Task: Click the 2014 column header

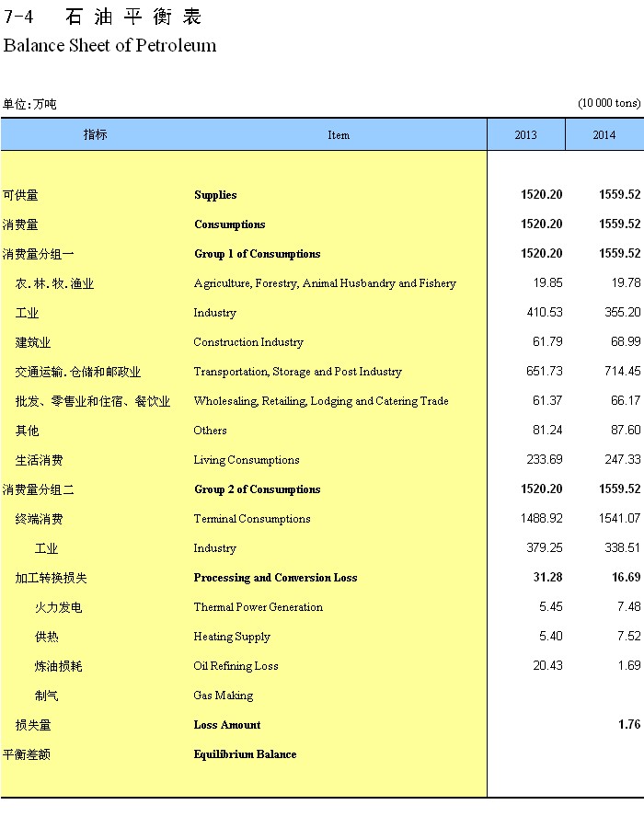Action: tap(604, 135)
